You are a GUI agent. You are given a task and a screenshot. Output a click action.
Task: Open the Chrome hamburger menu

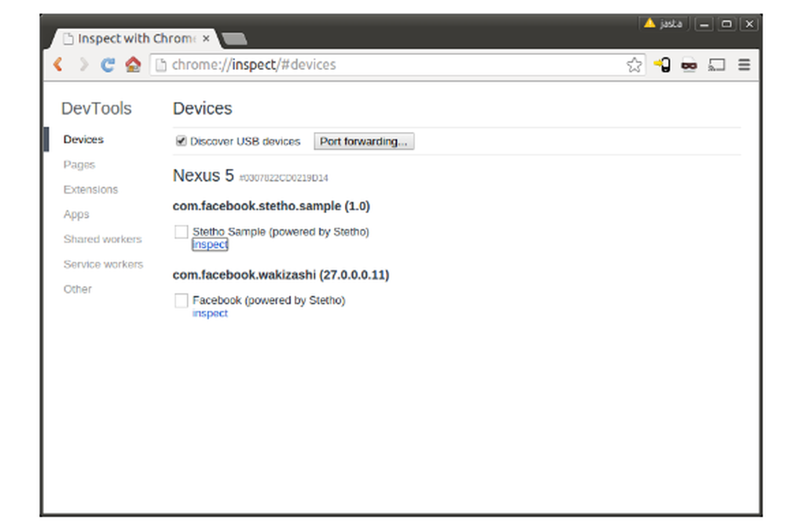tap(744, 64)
